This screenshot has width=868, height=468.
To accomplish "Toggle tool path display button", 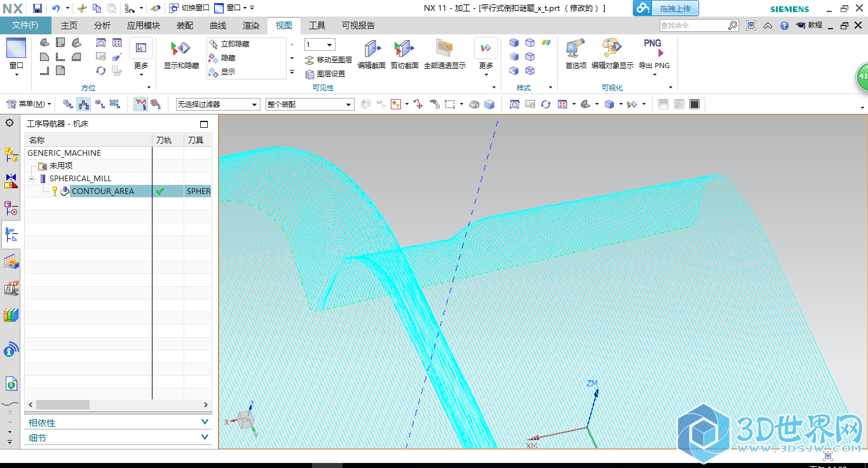I will 140,104.
